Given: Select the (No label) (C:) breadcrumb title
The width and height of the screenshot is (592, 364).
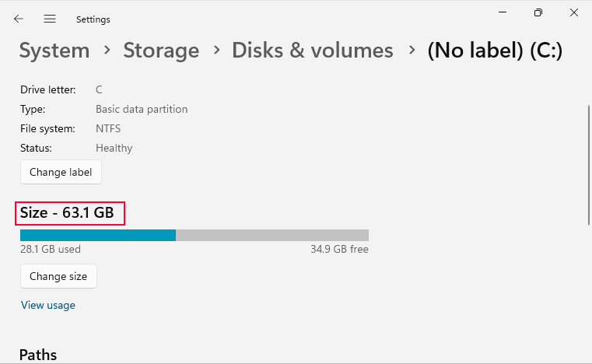Looking at the screenshot, I should click(495, 51).
